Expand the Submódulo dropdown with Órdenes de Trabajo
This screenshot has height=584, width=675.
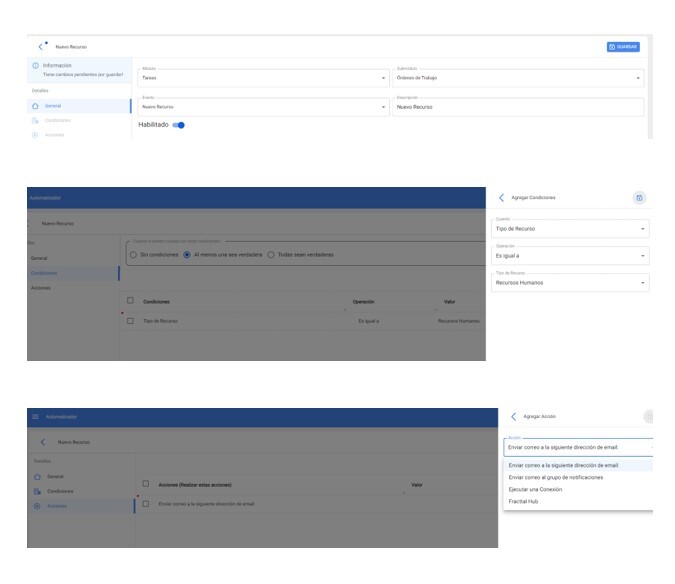click(517, 78)
